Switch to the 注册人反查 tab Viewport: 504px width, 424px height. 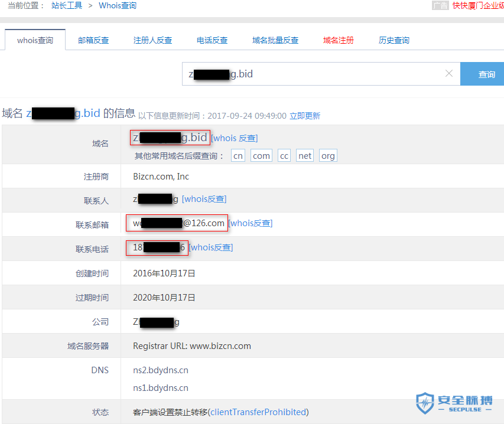152,40
